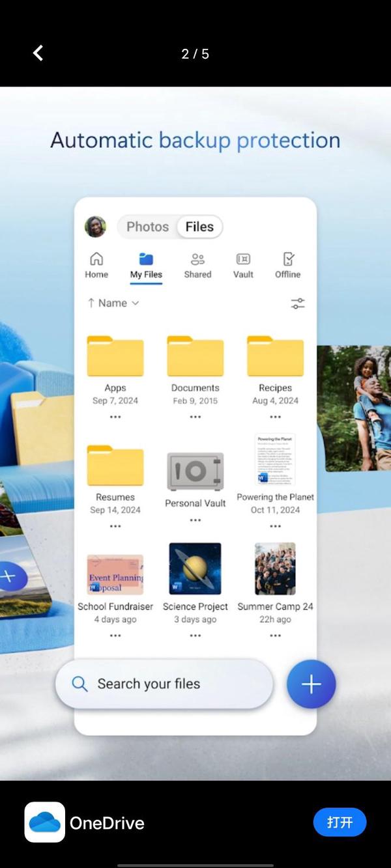Open the Apps folder
Viewport: 391px width, 868px height.
(x=115, y=357)
